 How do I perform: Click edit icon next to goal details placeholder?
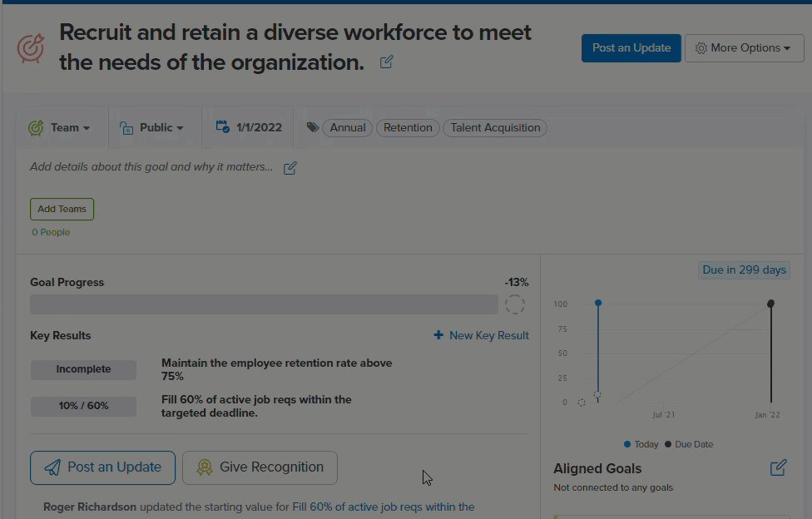tap(290, 168)
